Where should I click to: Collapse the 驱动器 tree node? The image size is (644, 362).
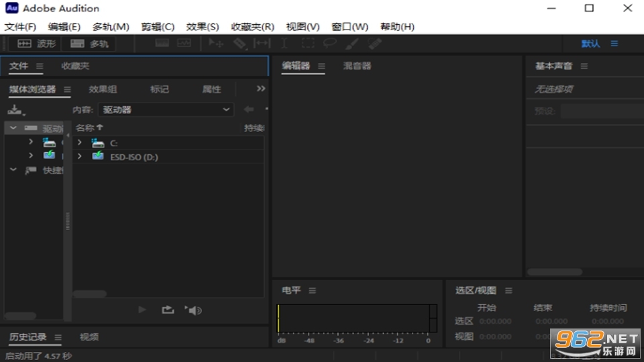pos(13,128)
